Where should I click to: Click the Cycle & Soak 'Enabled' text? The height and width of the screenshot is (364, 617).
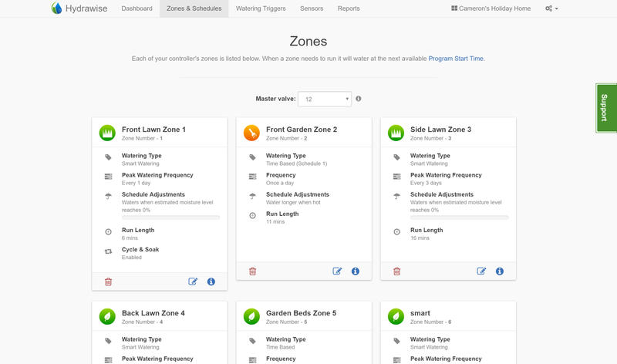click(131, 258)
